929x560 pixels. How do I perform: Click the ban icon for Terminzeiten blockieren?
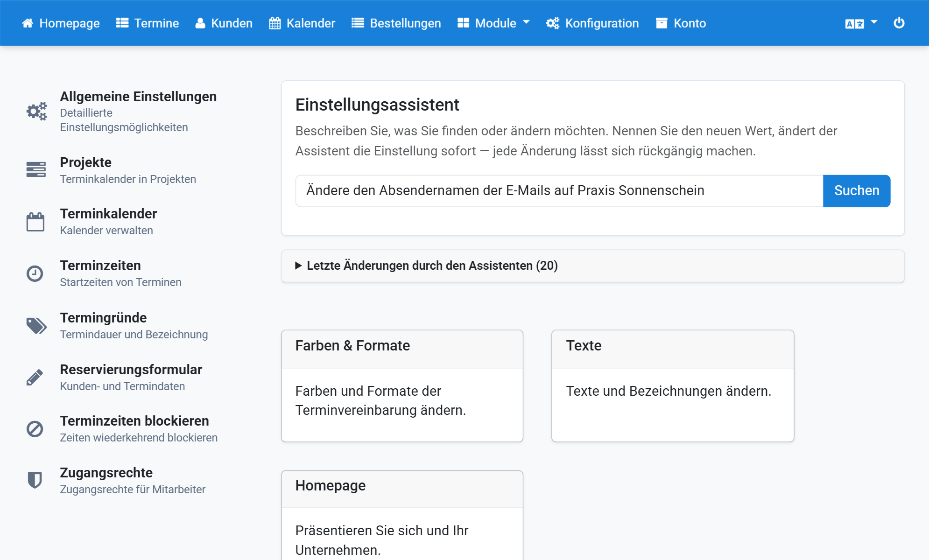35,429
